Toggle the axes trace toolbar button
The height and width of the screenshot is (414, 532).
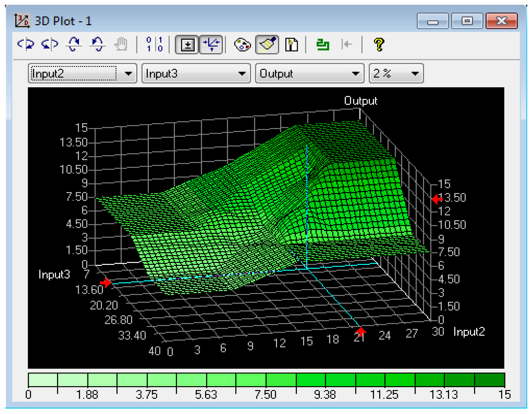[211, 45]
